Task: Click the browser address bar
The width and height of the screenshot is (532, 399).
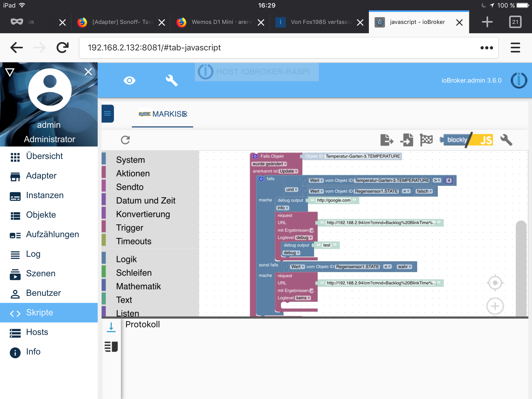Action: coord(281,48)
